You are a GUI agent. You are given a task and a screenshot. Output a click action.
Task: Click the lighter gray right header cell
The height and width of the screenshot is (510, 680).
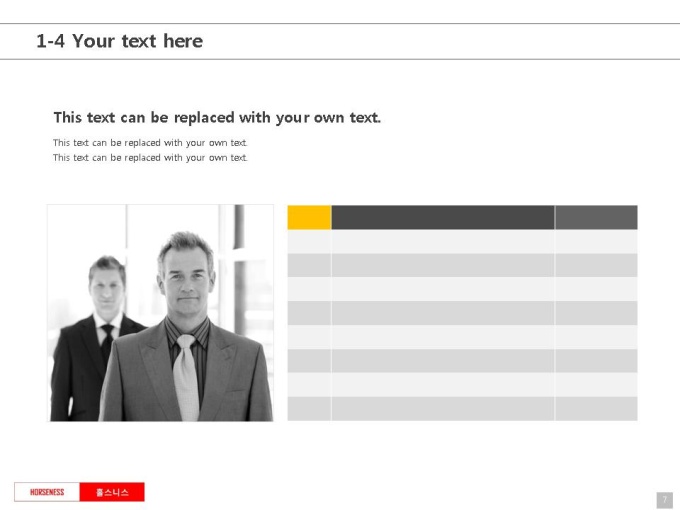596,217
